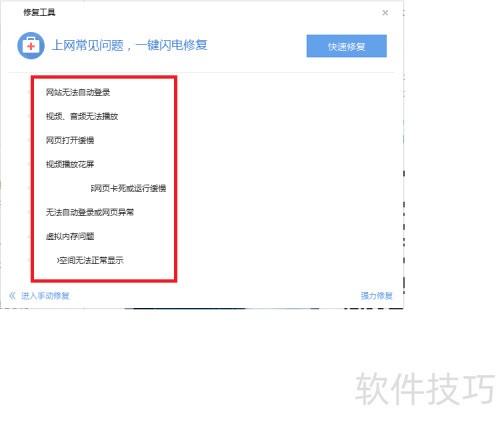
Task: Click the first-aid kit repair icon
Action: 31,46
